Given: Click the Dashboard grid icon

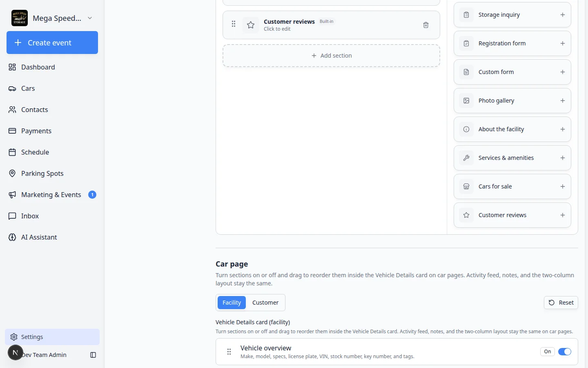Looking at the screenshot, I should (12, 67).
